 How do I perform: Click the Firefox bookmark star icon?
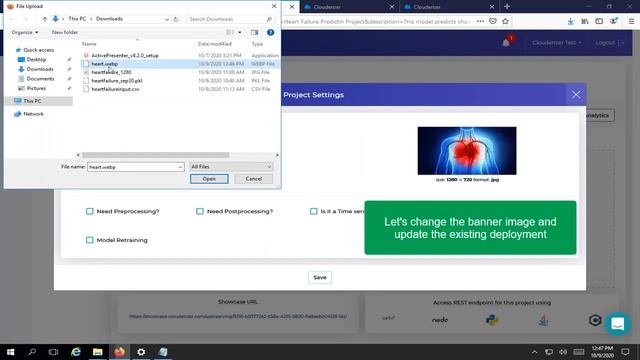tap(505, 21)
